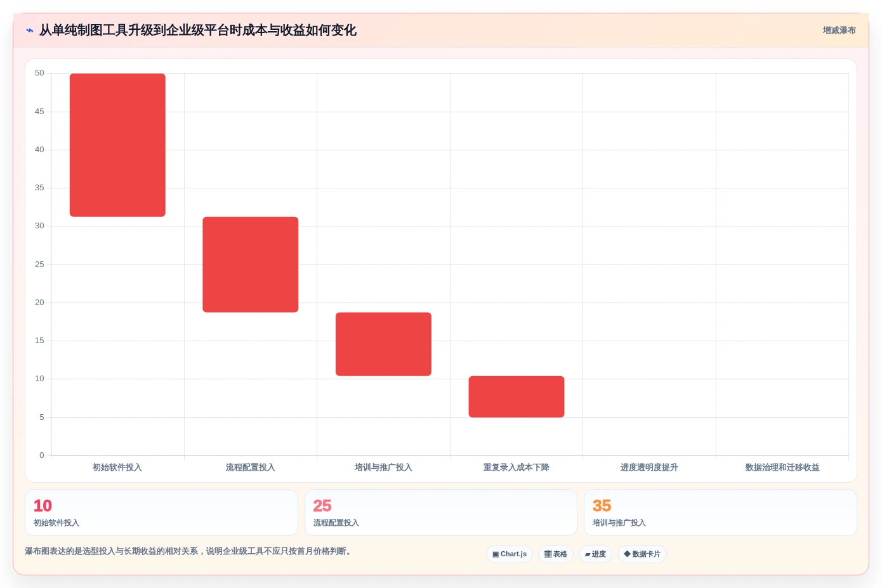Click the 进度 chip
The image size is (882, 588).
click(x=595, y=554)
